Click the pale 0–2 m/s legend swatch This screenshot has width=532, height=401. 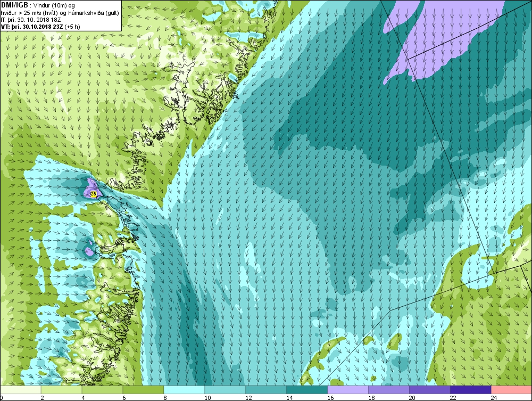(x=20, y=389)
